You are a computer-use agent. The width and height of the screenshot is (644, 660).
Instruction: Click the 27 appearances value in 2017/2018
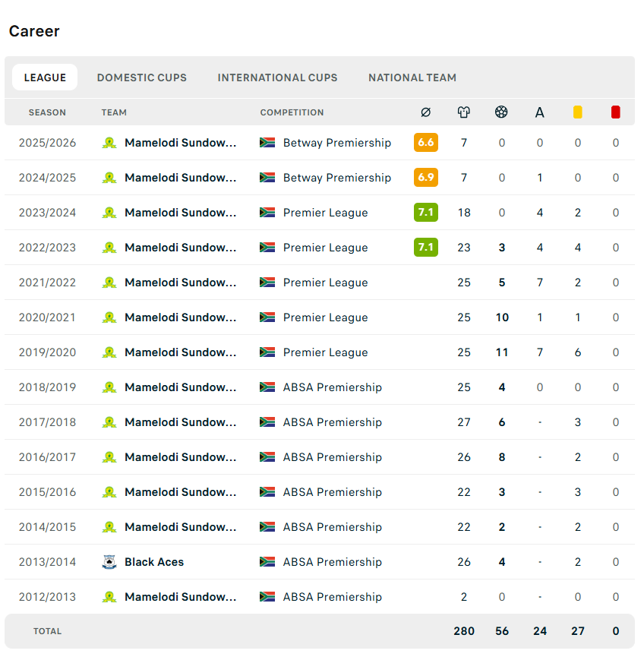tap(464, 422)
